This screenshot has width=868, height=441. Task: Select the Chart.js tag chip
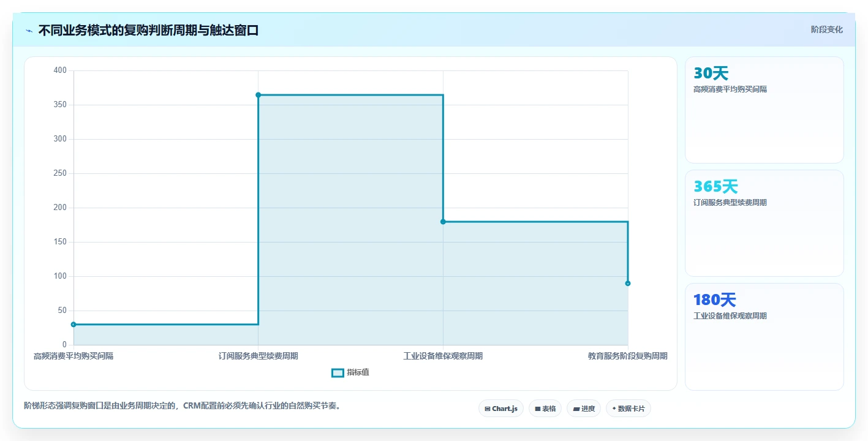click(x=500, y=409)
